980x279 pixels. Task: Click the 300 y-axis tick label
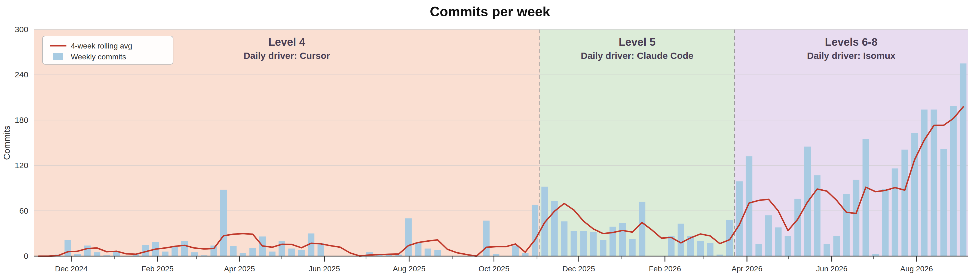tap(21, 29)
